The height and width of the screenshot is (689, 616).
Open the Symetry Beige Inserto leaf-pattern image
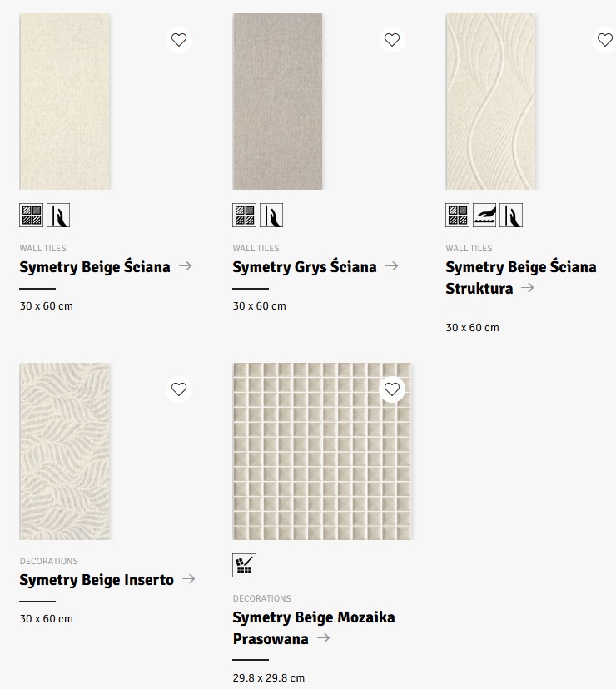pos(65,451)
